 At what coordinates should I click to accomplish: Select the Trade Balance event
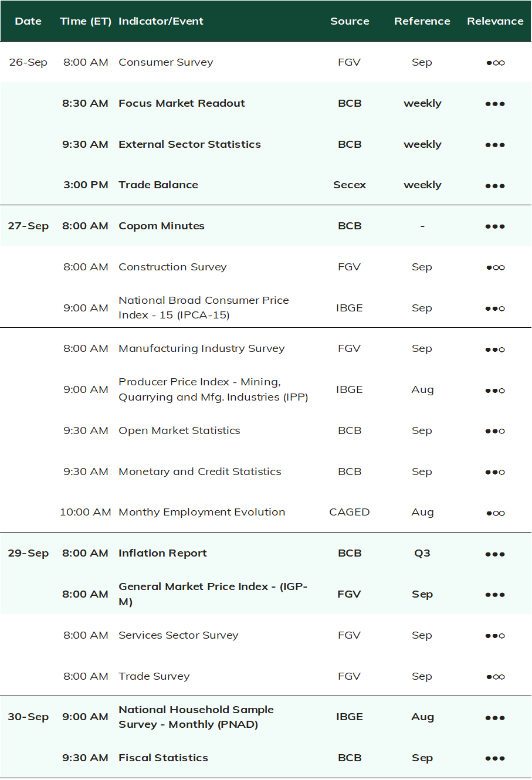(x=158, y=185)
